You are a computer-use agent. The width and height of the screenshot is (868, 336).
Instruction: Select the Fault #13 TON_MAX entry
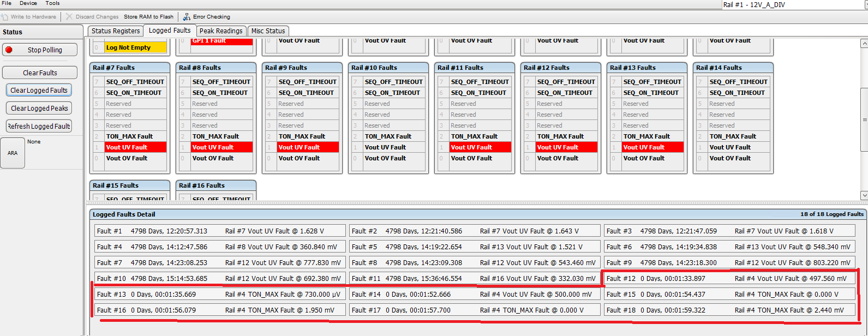tap(220, 295)
